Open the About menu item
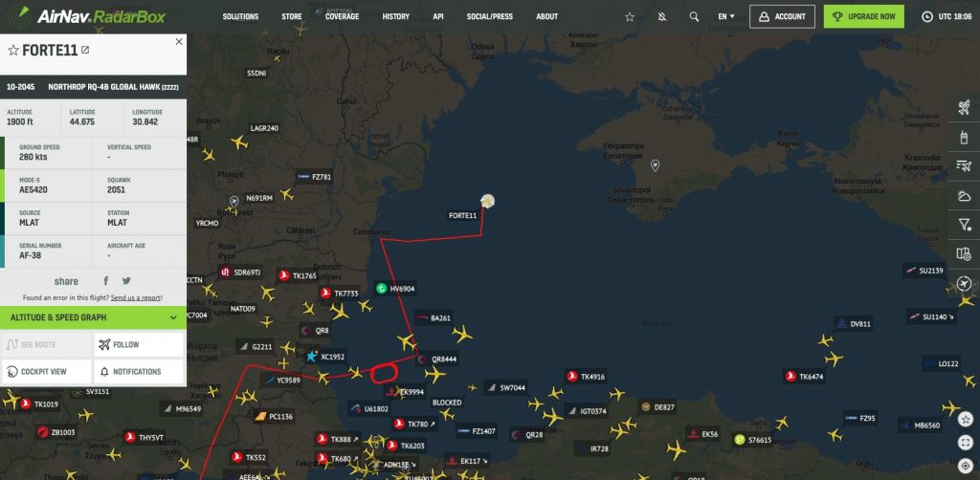 pyautogui.click(x=546, y=17)
